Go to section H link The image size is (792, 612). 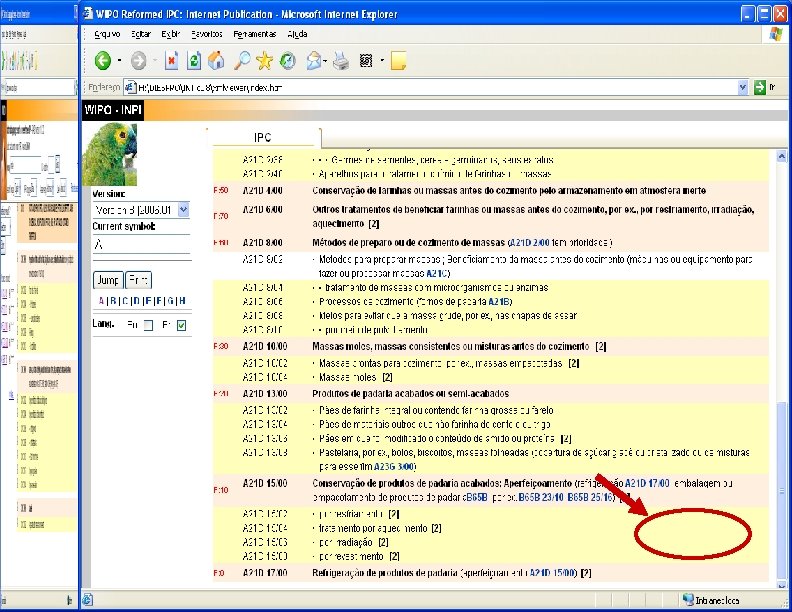[182, 301]
